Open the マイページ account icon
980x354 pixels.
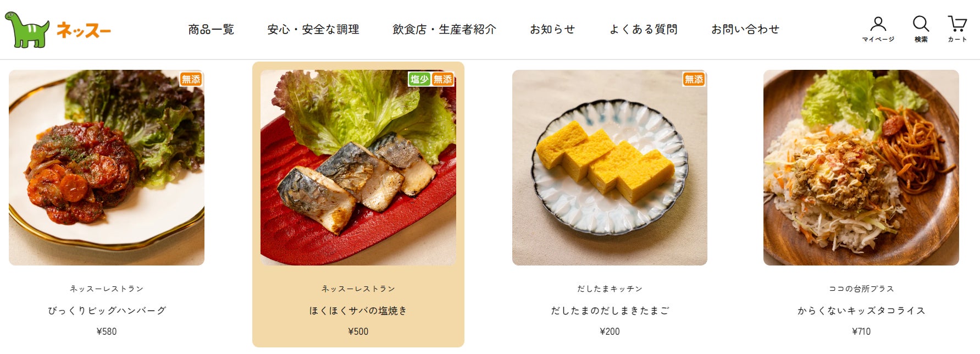click(x=878, y=29)
